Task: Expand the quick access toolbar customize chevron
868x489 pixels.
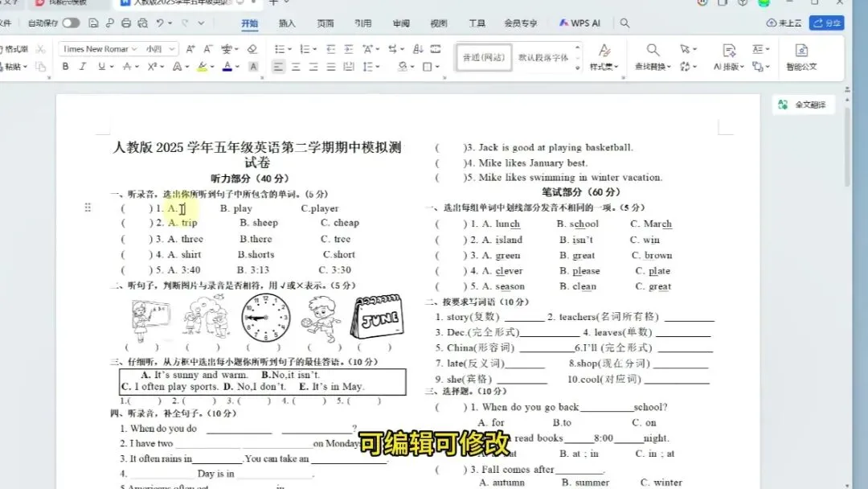Action: pyautogui.click(x=201, y=23)
